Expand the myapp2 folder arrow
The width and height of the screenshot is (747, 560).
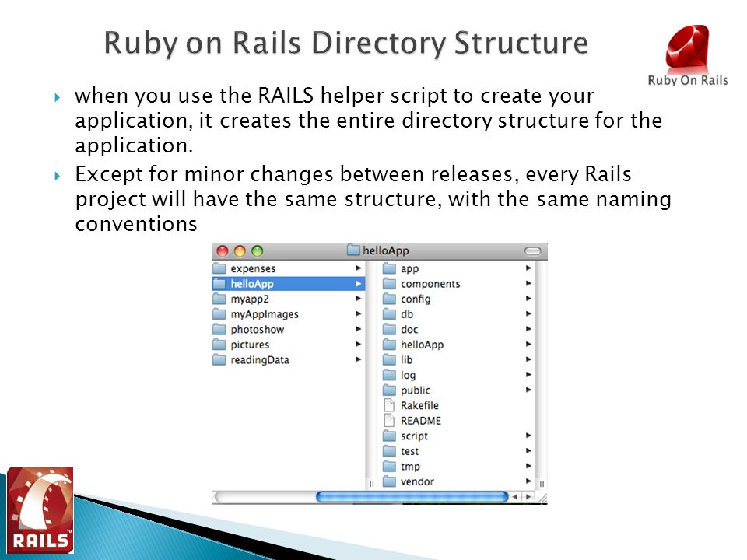point(358,299)
